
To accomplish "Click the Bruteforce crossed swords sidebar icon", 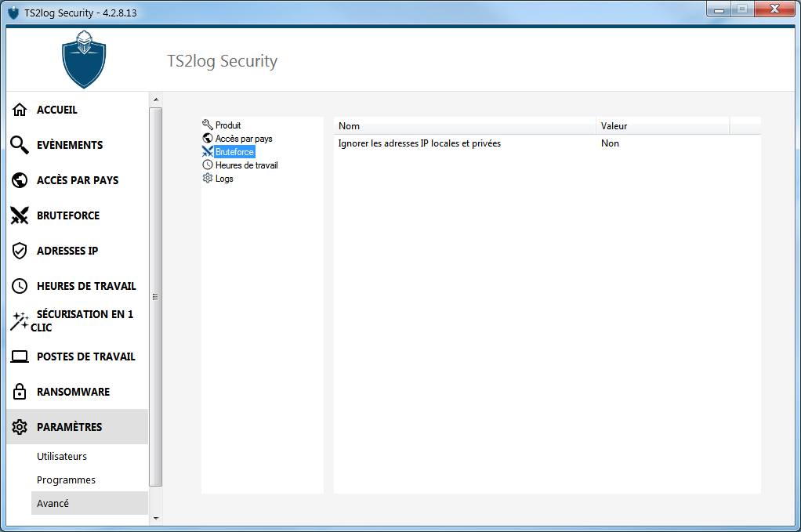I will (20, 215).
